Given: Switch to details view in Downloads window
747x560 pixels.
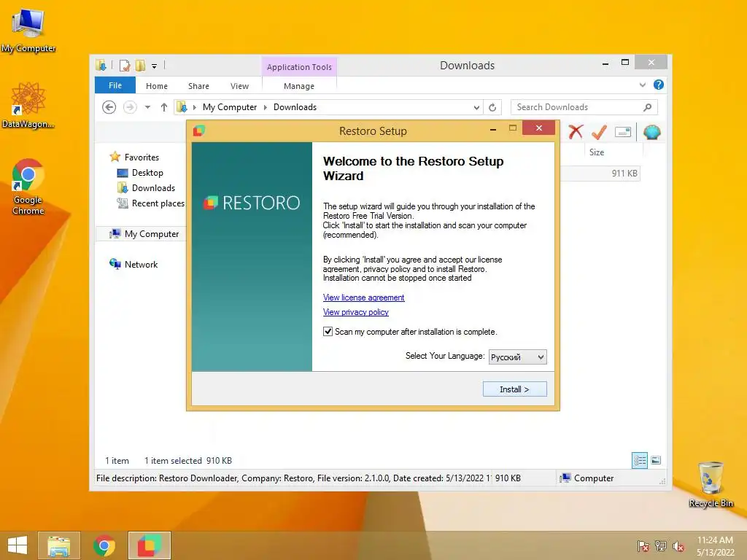Looking at the screenshot, I should coord(639,461).
